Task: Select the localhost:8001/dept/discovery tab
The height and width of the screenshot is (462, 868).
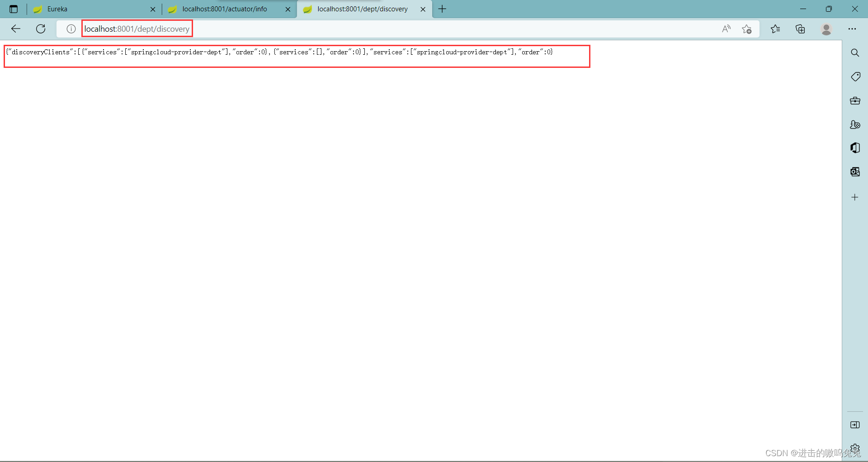Action: (364, 9)
